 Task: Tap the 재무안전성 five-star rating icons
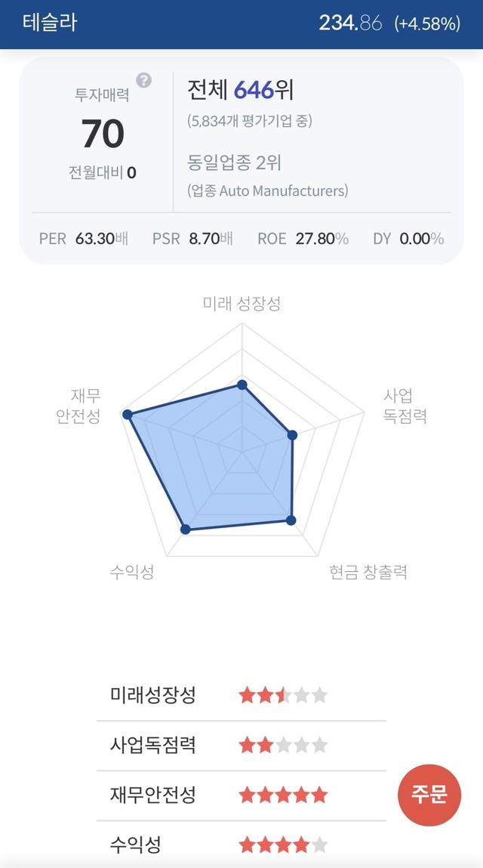click(x=283, y=795)
